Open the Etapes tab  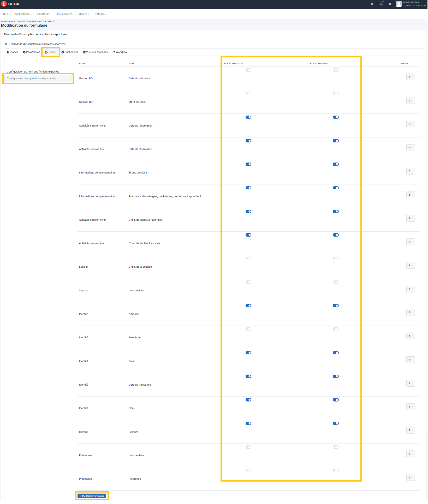click(x=13, y=52)
